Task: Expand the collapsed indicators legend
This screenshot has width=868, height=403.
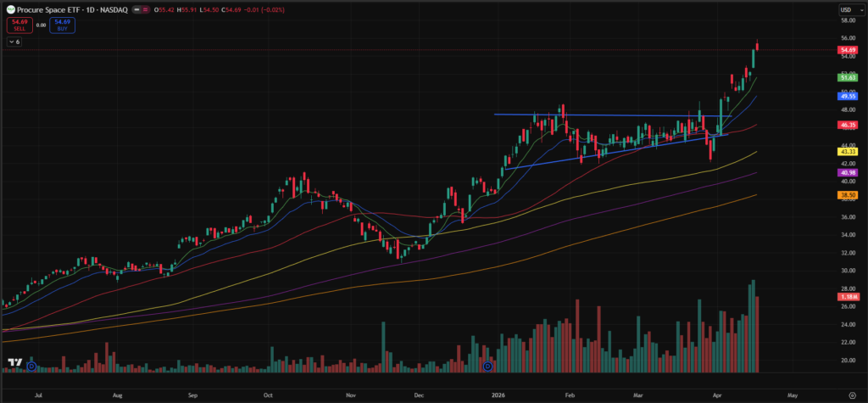Action: click(14, 41)
